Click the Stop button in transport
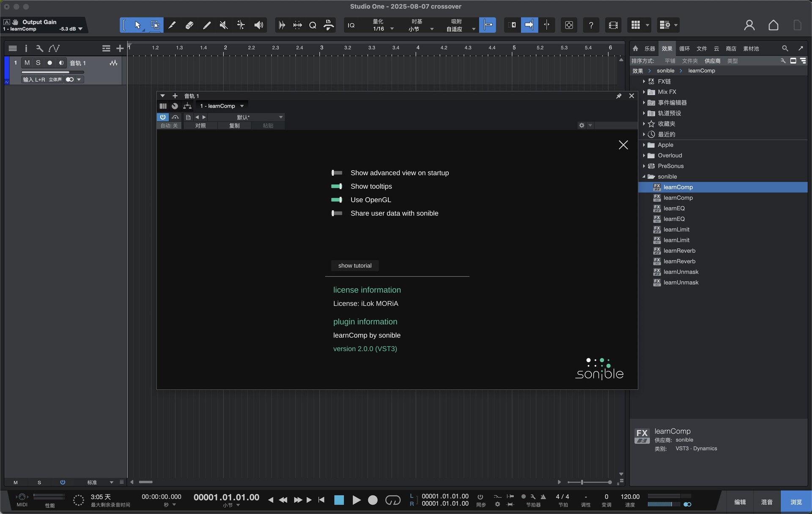This screenshot has height=514, width=812. click(x=339, y=500)
